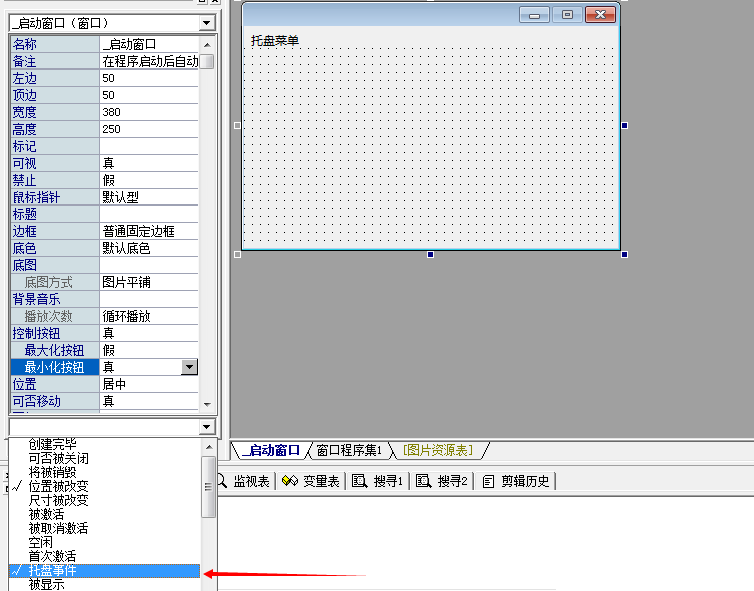Toggle the 最大化按钮 property value 假
Screen dimensions: 754x591
(149, 350)
